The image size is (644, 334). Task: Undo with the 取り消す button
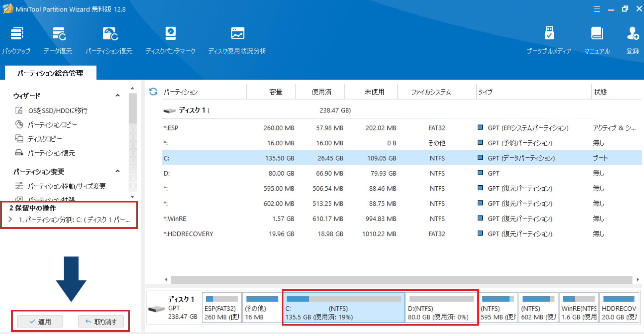pos(101,322)
